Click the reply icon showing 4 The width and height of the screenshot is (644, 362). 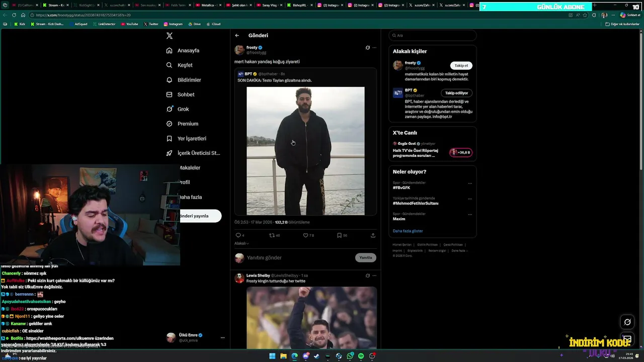(238, 235)
